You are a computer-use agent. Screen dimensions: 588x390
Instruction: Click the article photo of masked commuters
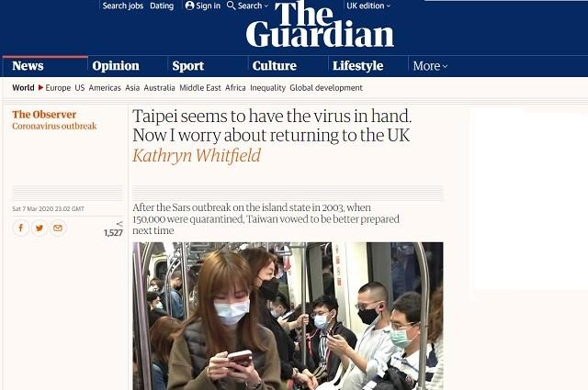(x=288, y=316)
